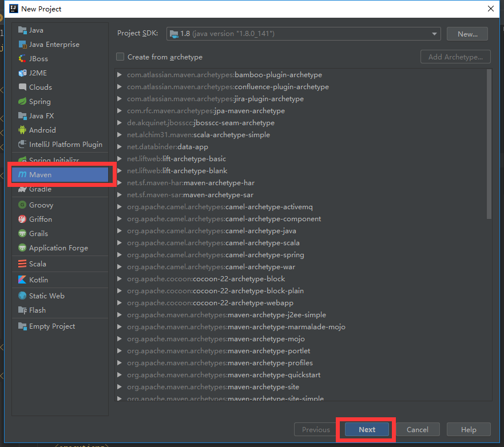
Task: Click the Maven 'm' icon
Action: 22,174
